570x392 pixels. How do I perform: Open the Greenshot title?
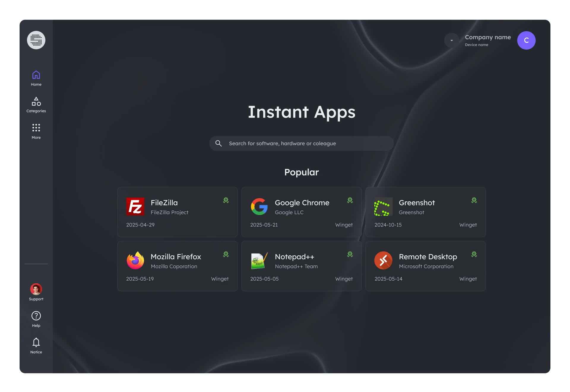(x=417, y=203)
